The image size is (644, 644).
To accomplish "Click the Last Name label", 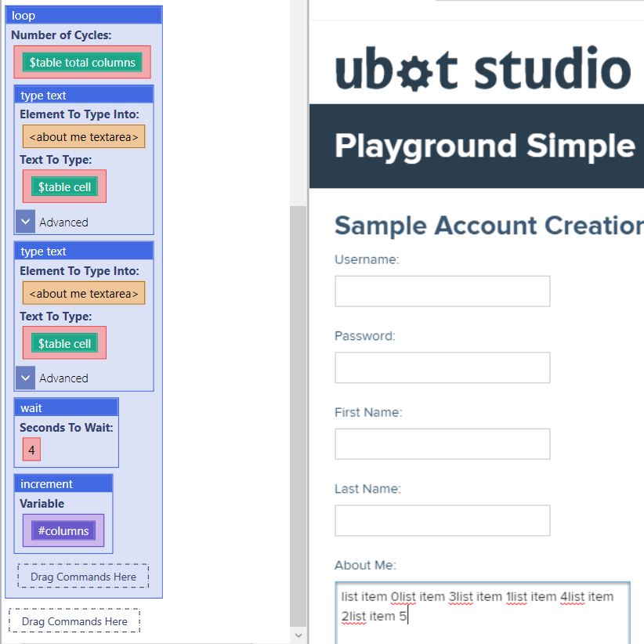I will [367, 488].
